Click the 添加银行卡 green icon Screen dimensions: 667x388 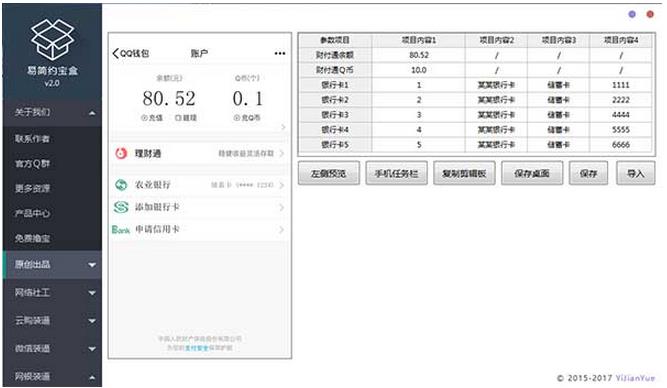(121, 207)
